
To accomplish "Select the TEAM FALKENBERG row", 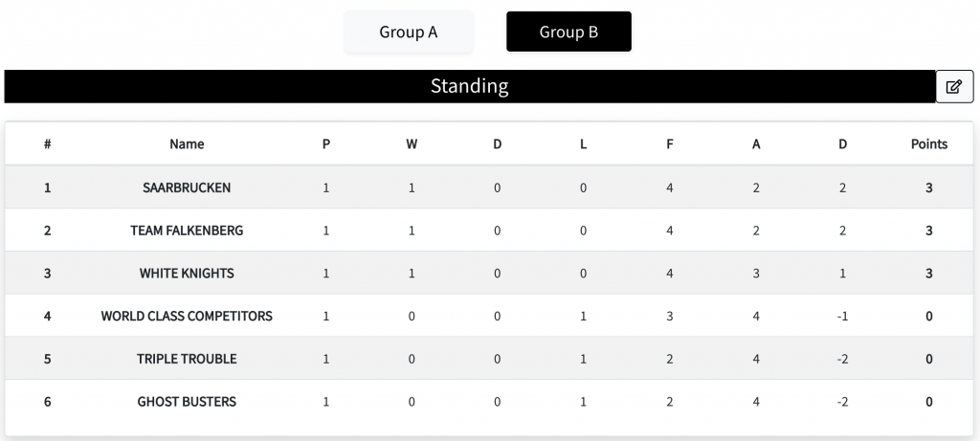I will point(489,231).
